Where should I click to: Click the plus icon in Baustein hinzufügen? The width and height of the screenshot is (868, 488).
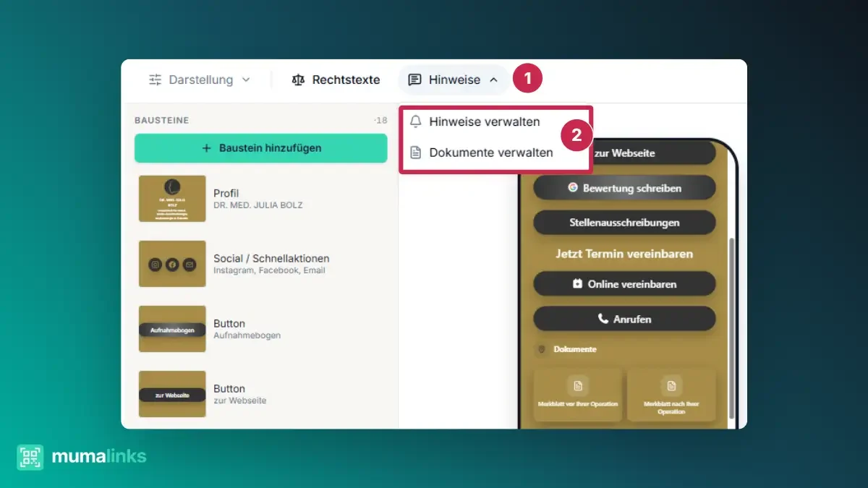[x=205, y=147]
